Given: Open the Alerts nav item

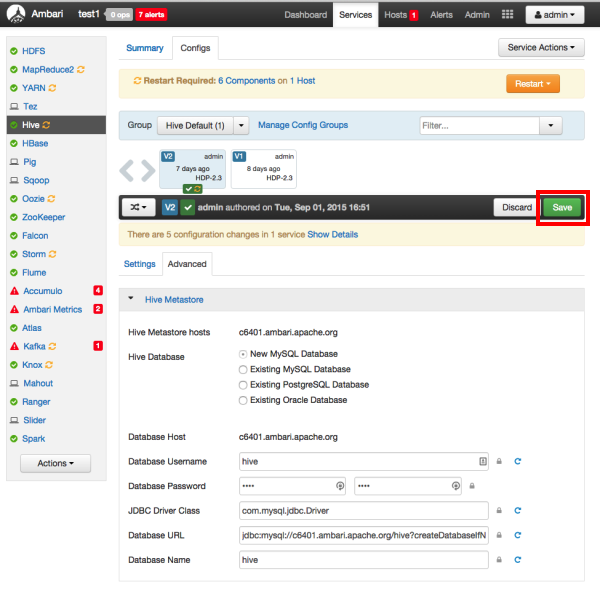Looking at the screenshot, I should [x=441, y=15].
